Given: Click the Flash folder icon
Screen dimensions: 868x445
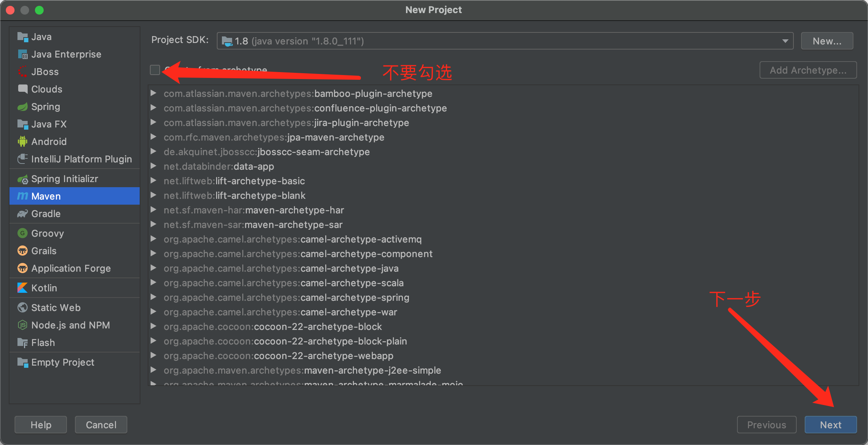Looking at the screenshot, I should pos(23,343).
